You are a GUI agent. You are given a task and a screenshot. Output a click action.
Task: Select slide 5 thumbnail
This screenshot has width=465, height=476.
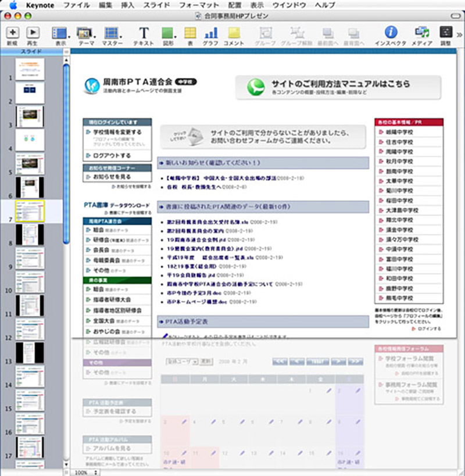tap(30, 164)
